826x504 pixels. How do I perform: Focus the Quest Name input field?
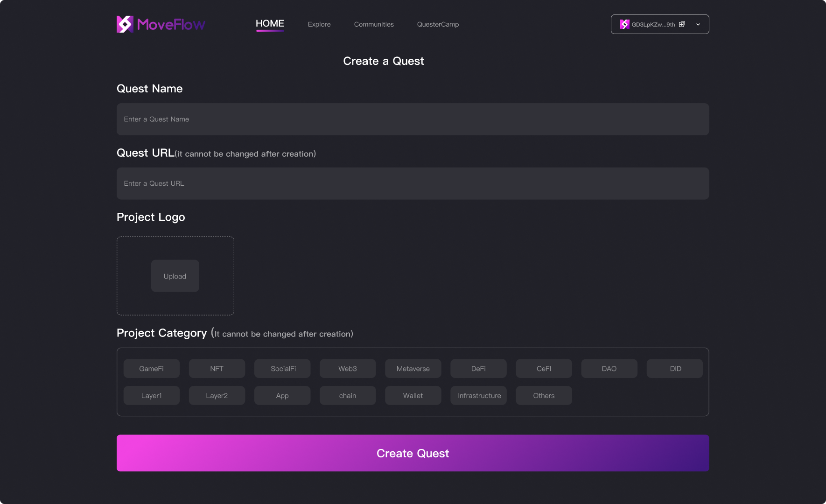coord(413,119)
